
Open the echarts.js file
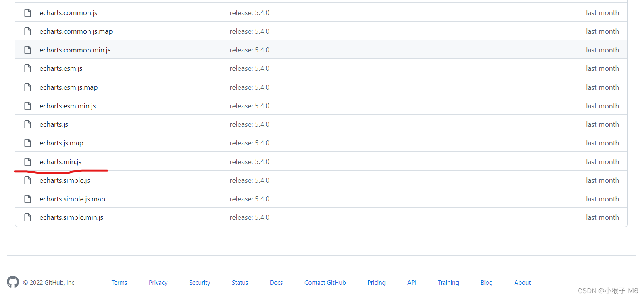tap(54, 124)
